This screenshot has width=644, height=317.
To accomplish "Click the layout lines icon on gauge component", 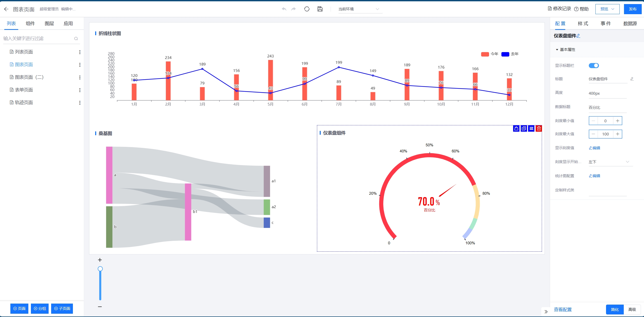I will pyautogui.click(x=531, y=129).
